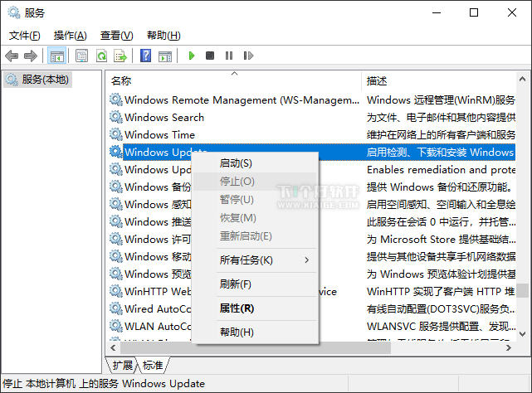The height and width of the screenshot is (393, 532).
Task: Click the Back arrow in the toolbar
Action: point(12,56)
